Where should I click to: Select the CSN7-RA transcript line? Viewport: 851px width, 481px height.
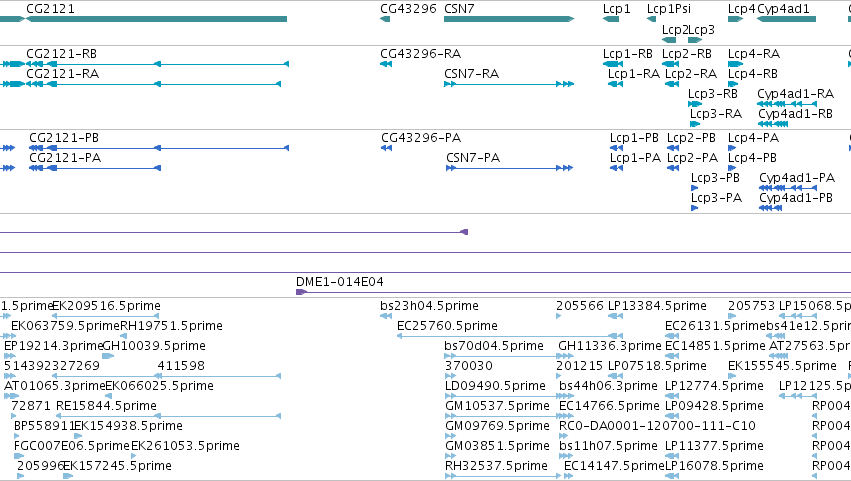(509, 84)
